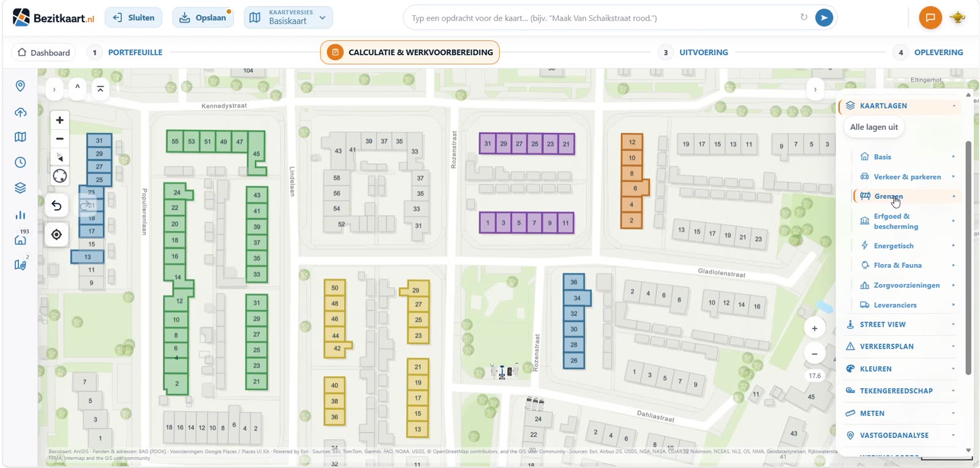
Task: Turn off all layers via Alle lagen uit
Action: pos(874,127)
